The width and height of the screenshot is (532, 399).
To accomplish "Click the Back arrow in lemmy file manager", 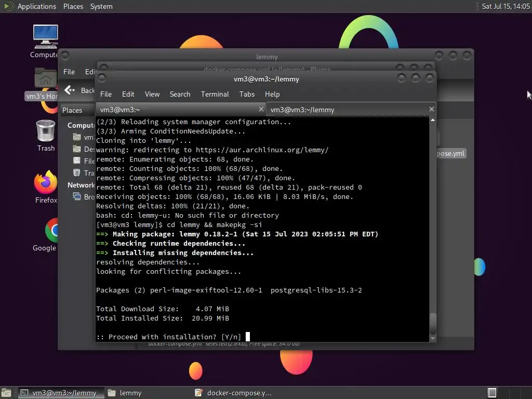I will 69,90.
